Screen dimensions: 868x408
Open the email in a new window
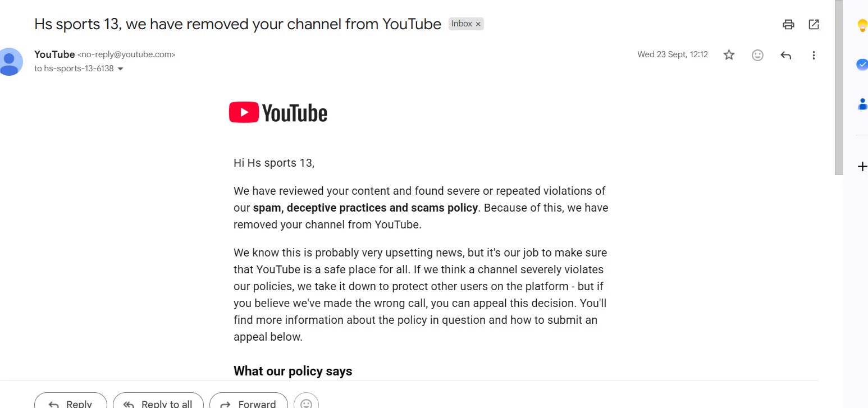pyautogui.click(x=814, y=24)
